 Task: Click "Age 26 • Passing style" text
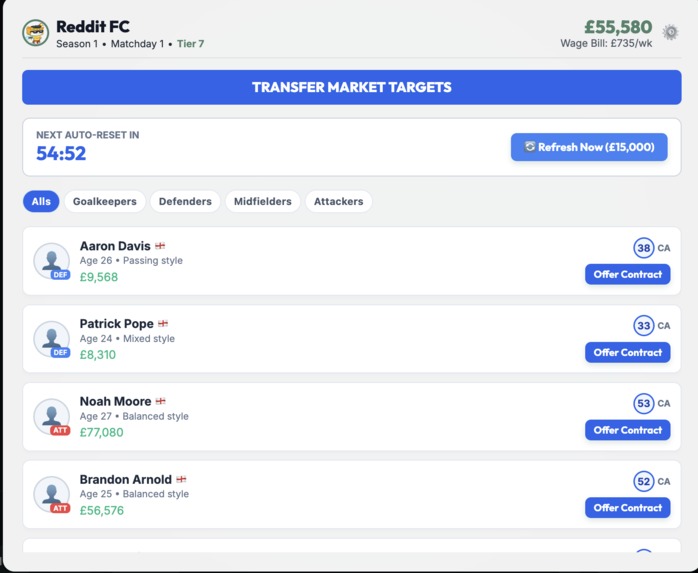131,260
